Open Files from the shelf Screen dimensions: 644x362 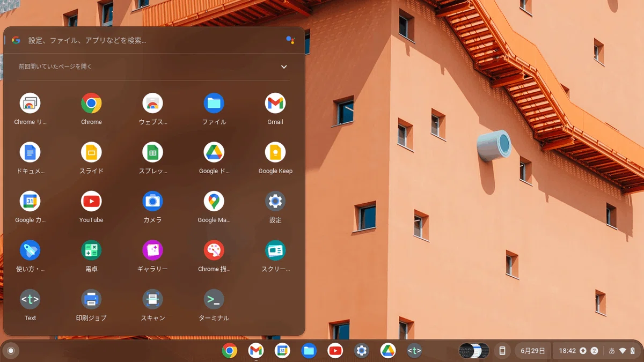point(309,351)
